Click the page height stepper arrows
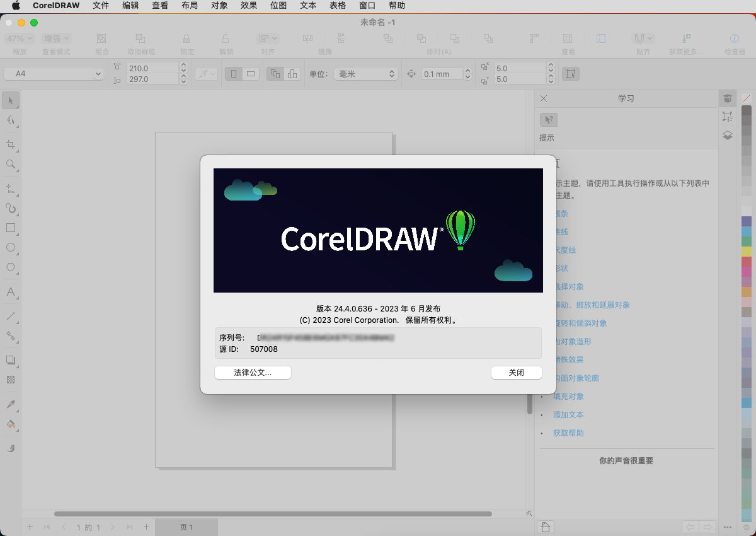 [x=183, y=79]
